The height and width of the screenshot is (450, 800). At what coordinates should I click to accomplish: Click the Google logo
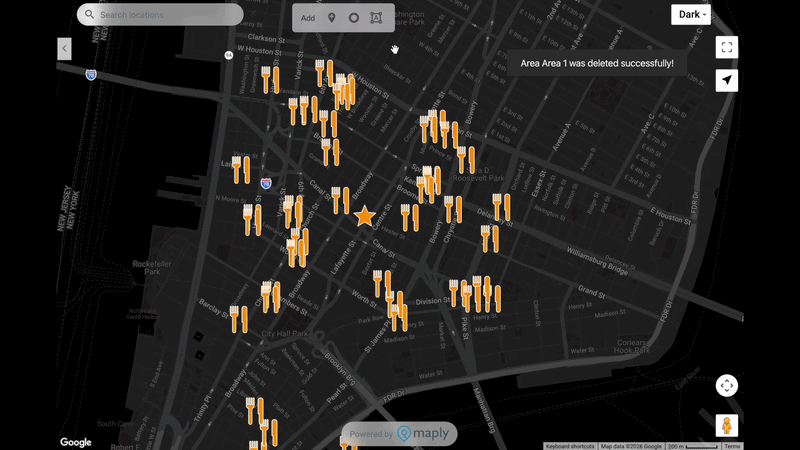pyautogui.click(x=76, y=442)
